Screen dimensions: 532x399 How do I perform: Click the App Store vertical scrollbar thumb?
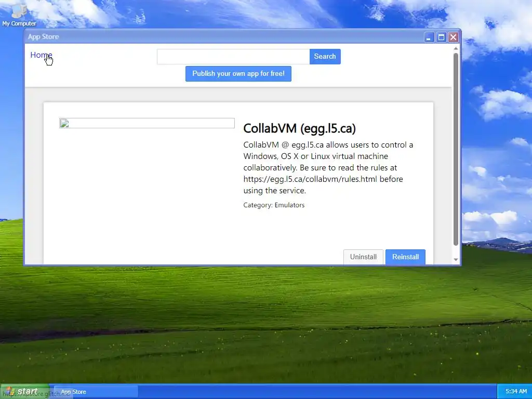(456, 149)
